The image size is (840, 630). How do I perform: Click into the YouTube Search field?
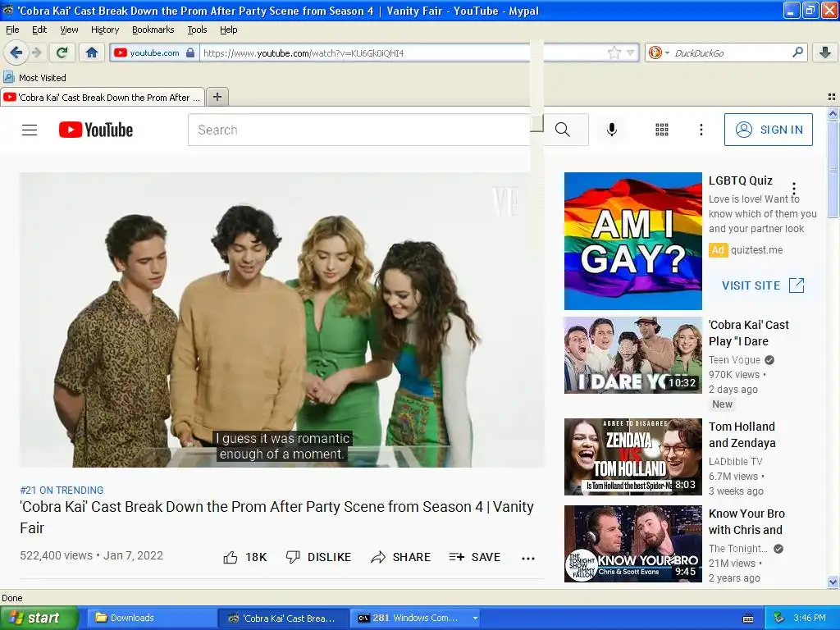[x=359, y=130]
